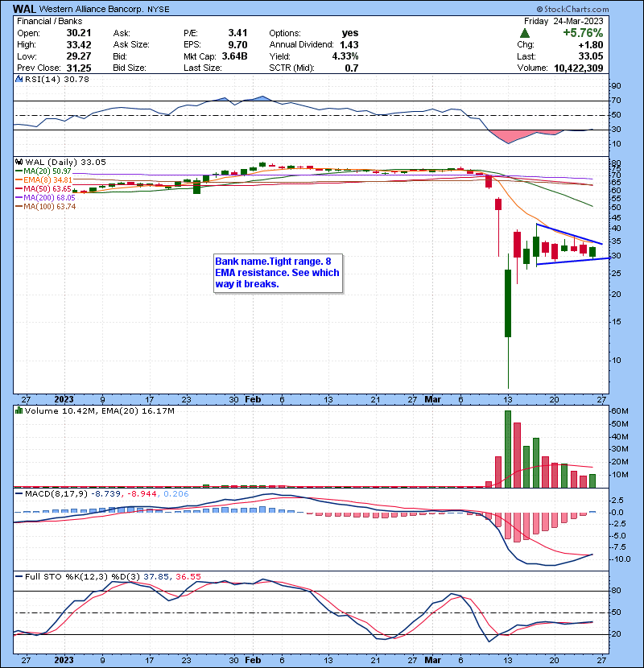Click the 2023 label on price chart axis
The image size is (644, 668).
point(64,400)
